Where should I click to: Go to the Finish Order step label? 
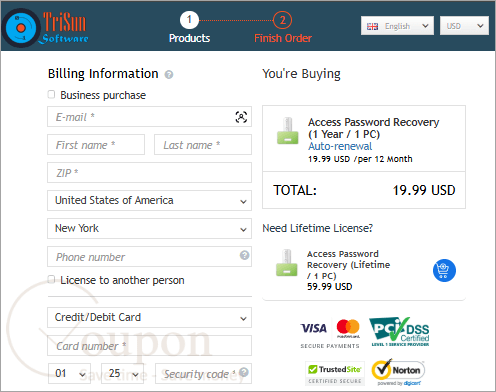pyautogui.click(x=283, y=38)
